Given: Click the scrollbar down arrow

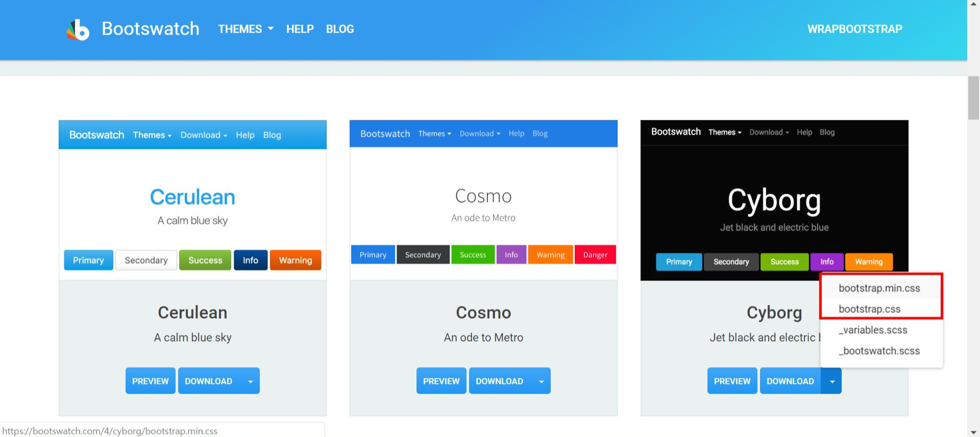Looking at the screenshot, I should click(973, 432).
